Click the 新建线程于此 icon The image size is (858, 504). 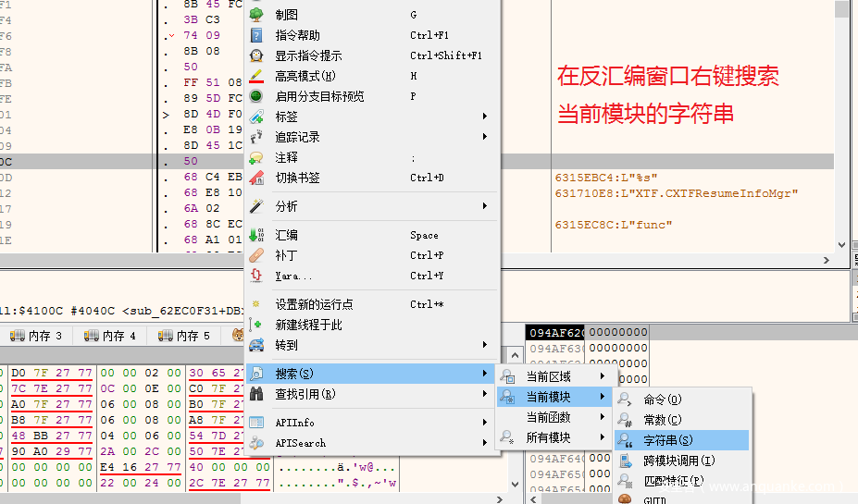coord(256,325)
